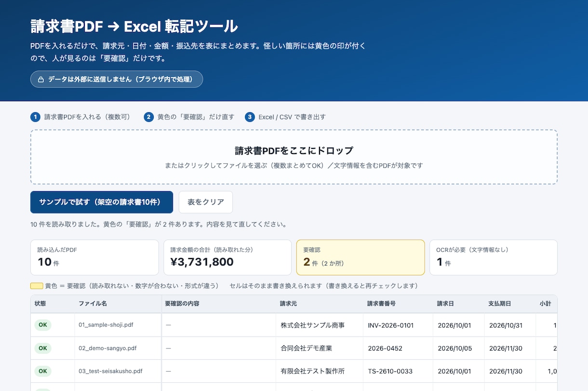This screenshot has width=588, height=391.
Task: Select the yellow 要確認 2件 card
Action: click(361, 258)
